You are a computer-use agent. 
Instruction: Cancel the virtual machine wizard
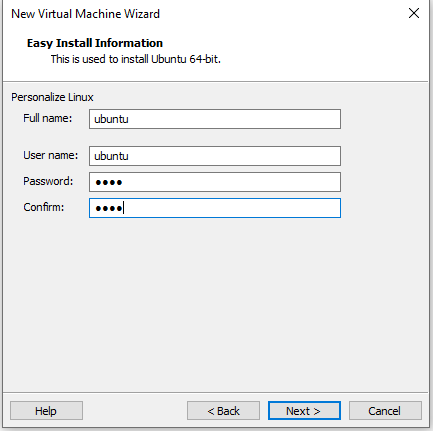385,411
